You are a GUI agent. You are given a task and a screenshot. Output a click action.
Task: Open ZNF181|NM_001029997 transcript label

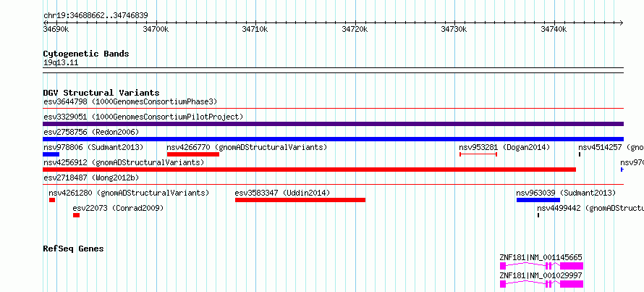pyautogui.click(x=541, y=275)
